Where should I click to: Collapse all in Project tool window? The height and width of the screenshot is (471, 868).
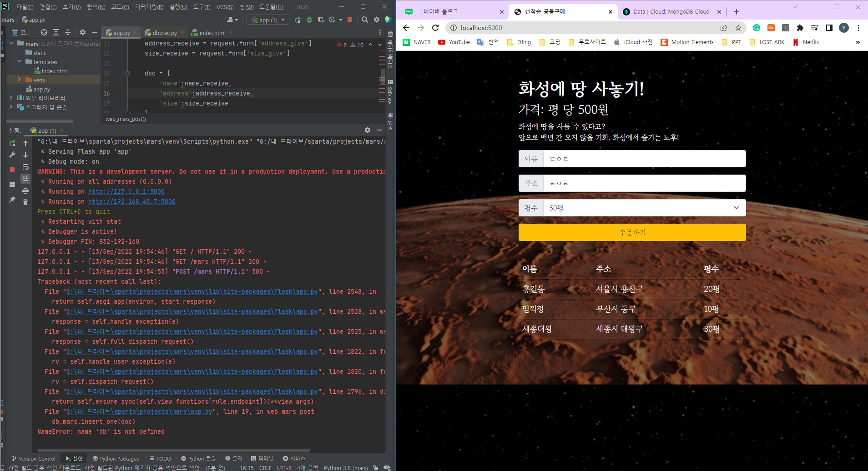(68, 32)
